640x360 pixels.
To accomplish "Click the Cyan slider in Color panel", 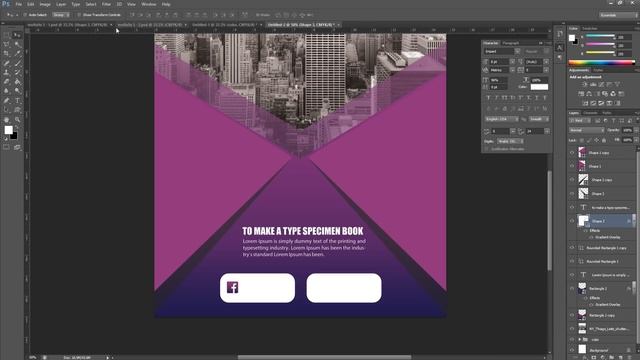I will click(600, 36).
